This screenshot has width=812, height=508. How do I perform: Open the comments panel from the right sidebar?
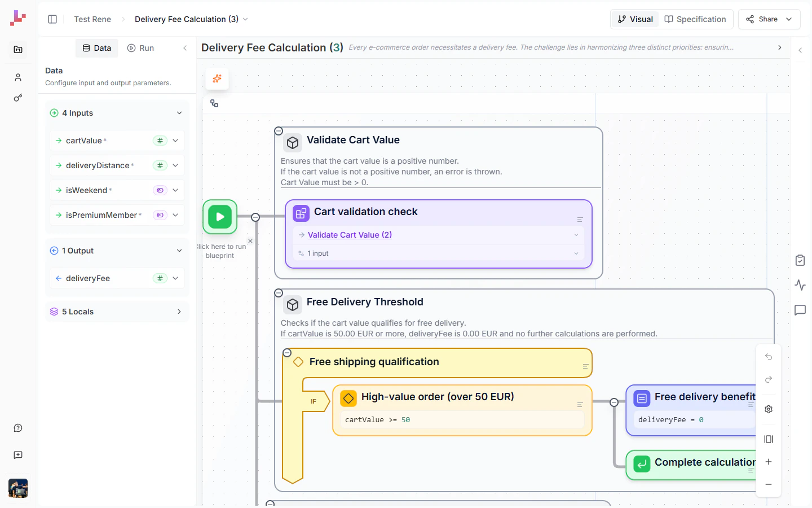point(800,310)
